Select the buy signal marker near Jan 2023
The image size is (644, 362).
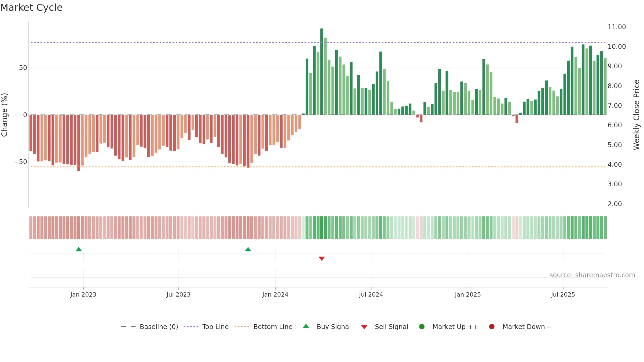coord(79,249)
